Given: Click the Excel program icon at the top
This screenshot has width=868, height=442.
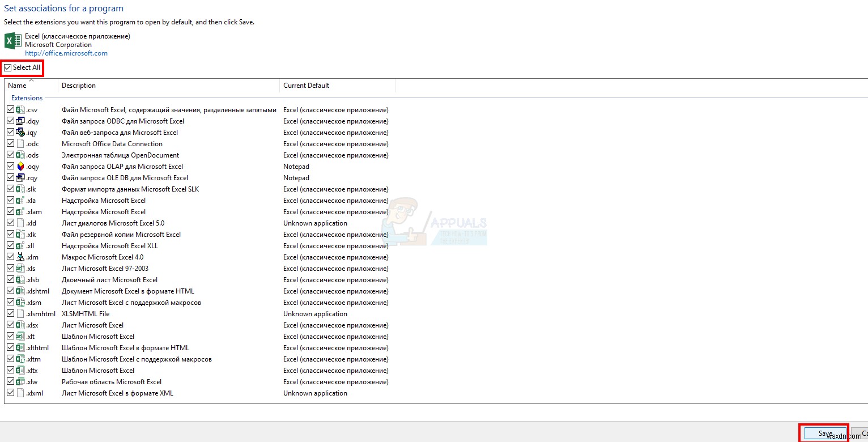Looking at the screenshot, I should click(13, 41).
